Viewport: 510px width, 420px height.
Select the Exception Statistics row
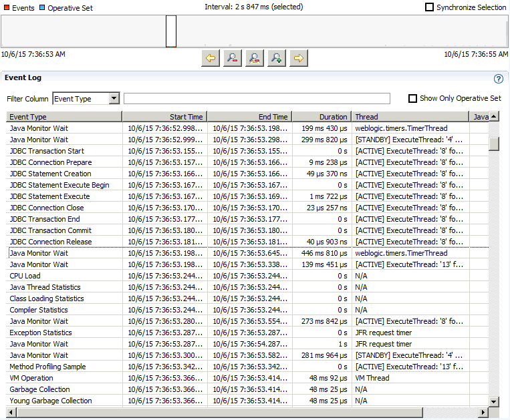click(x=247, y=333)
